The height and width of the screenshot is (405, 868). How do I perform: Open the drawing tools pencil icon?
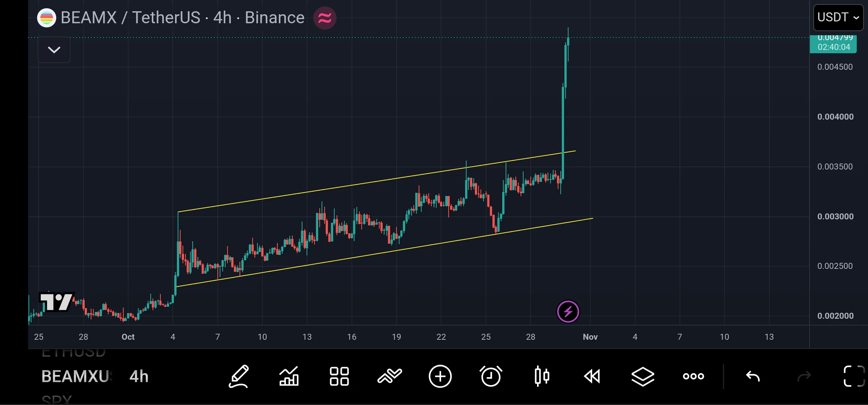click(239, 376)
